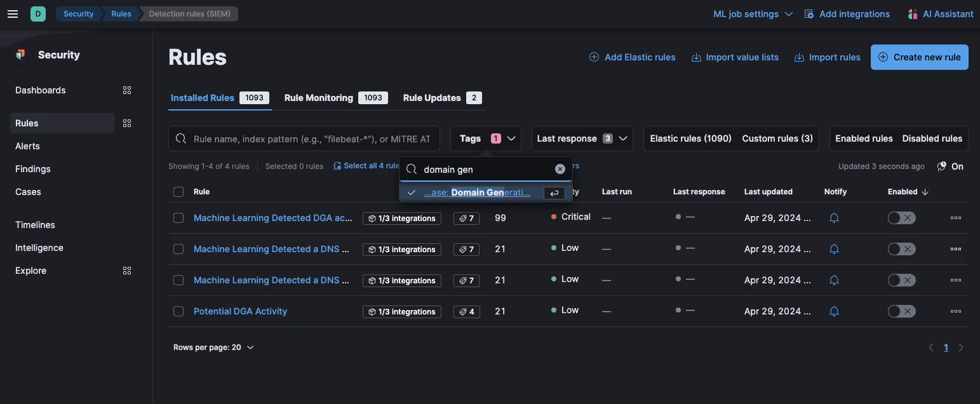Screen dimensions: 980x404
Task: Click the Add integrations icon in the top bar
Action: click(809, 13)
